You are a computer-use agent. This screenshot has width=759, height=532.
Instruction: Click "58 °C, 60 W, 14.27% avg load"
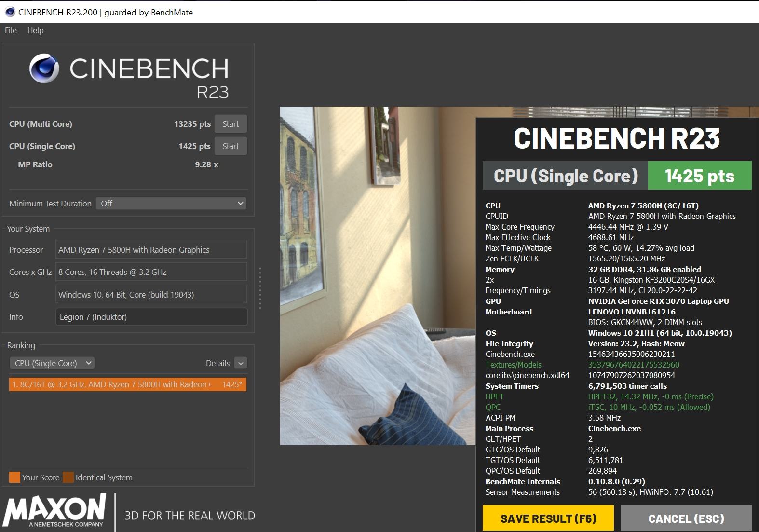click(x=641, y=248)
